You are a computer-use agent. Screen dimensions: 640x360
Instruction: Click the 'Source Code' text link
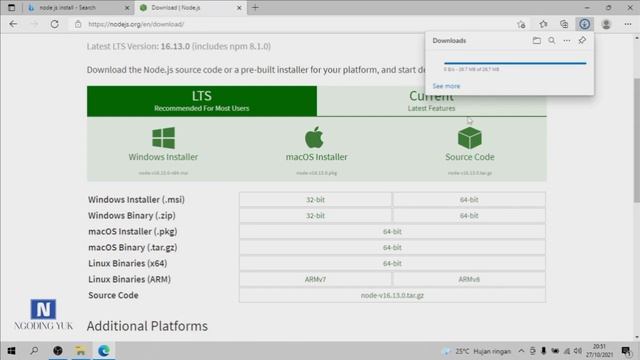point(469,157)
